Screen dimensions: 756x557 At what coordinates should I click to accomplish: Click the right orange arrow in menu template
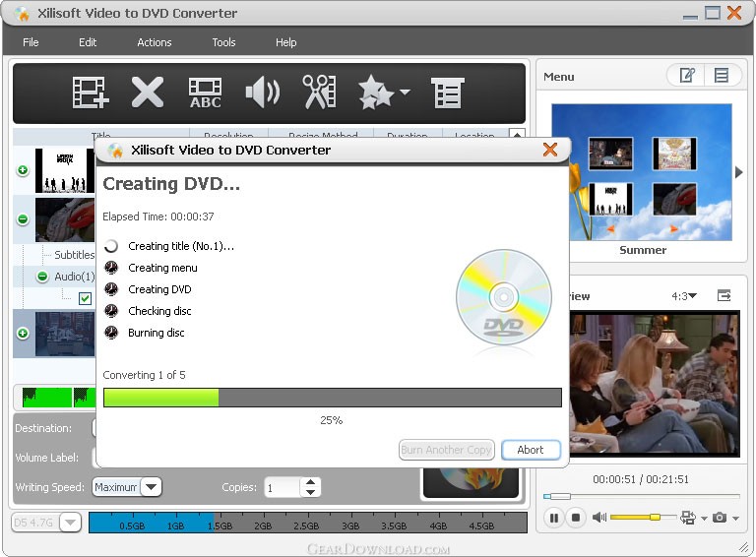coord(673,229)
